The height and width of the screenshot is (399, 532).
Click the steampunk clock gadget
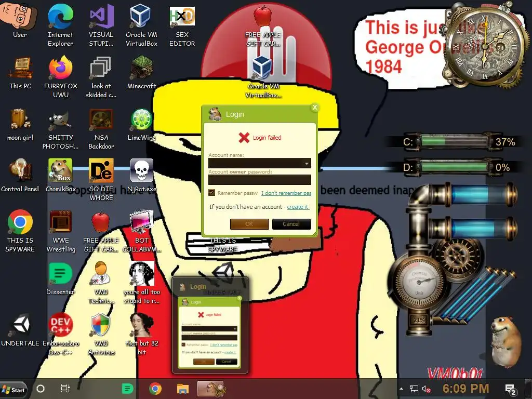485,46
